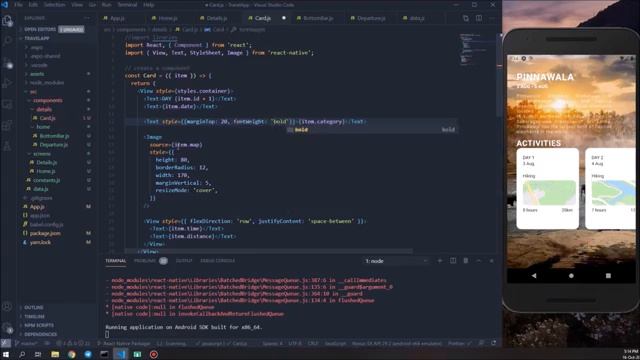Viewport: 640px width, 360px height.
Task: Expand the assets folder
Action: pyautogui.click(x=37, y=74)
